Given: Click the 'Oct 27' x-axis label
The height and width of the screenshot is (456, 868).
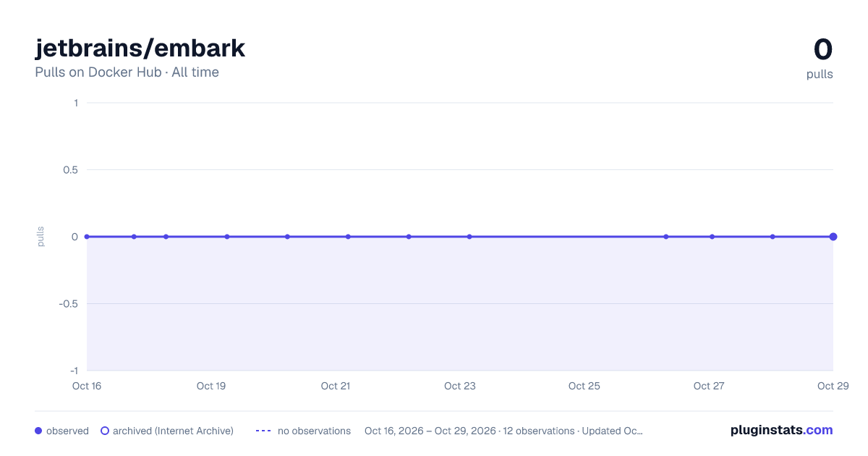Looking at the screenshot, I should pyautogui.click(x=709, y=386).
